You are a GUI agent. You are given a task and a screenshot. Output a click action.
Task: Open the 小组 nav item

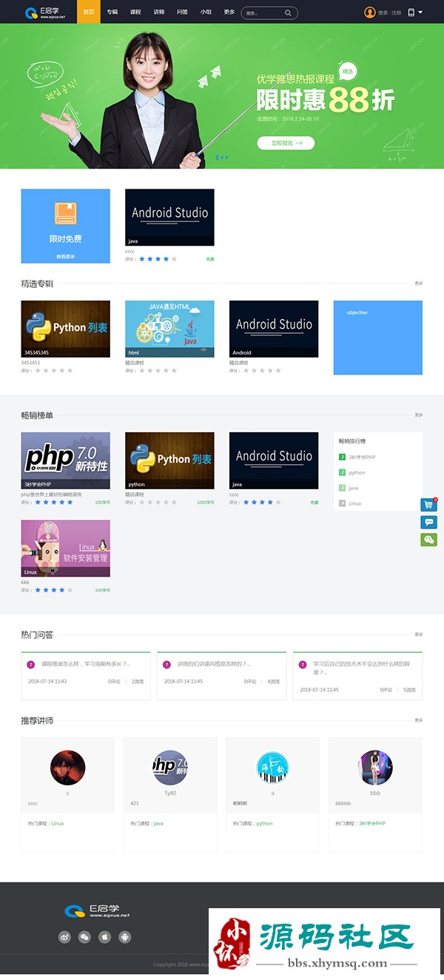pyautogui.click(x=206, y=12)
